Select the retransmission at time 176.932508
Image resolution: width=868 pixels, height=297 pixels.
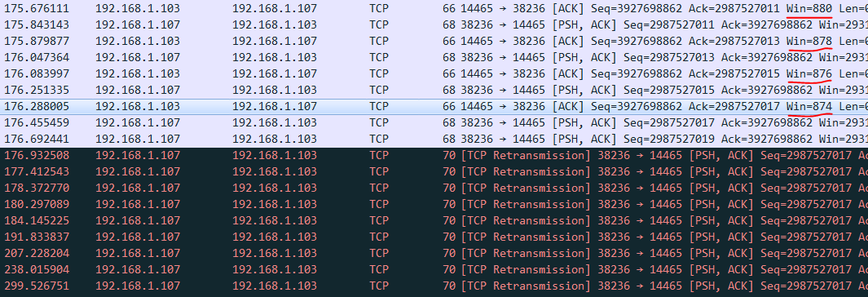coord(434,155)
